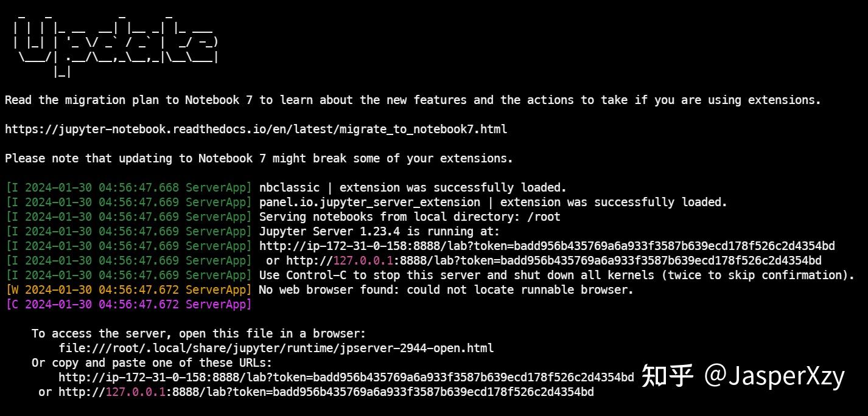Click the Zhihu @JasperXzy watermark
868x416 pixels.
(743, 376)
